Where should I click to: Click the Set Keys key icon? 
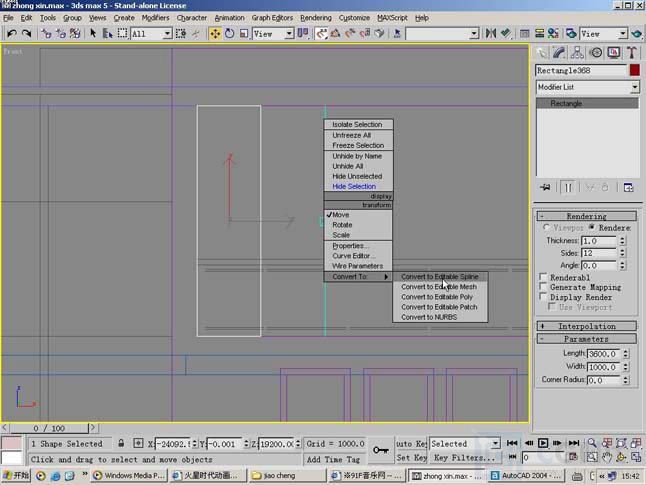pos(381,450)
